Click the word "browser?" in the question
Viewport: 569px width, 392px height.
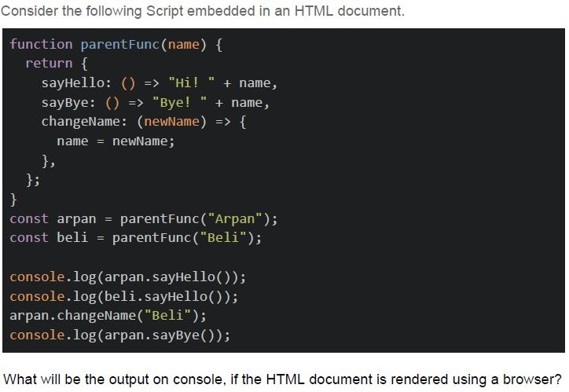pyautogui.click(x=532, y=379)
